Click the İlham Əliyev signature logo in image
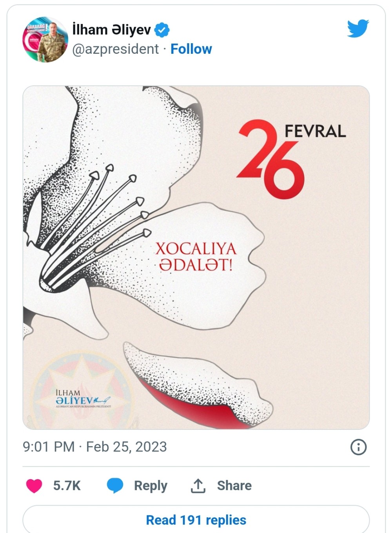 83,398
